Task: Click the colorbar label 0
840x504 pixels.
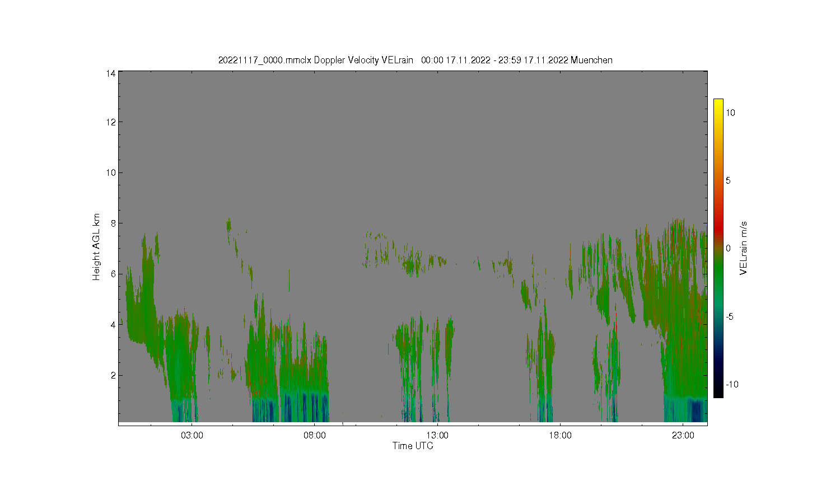Action: (728, 248)
